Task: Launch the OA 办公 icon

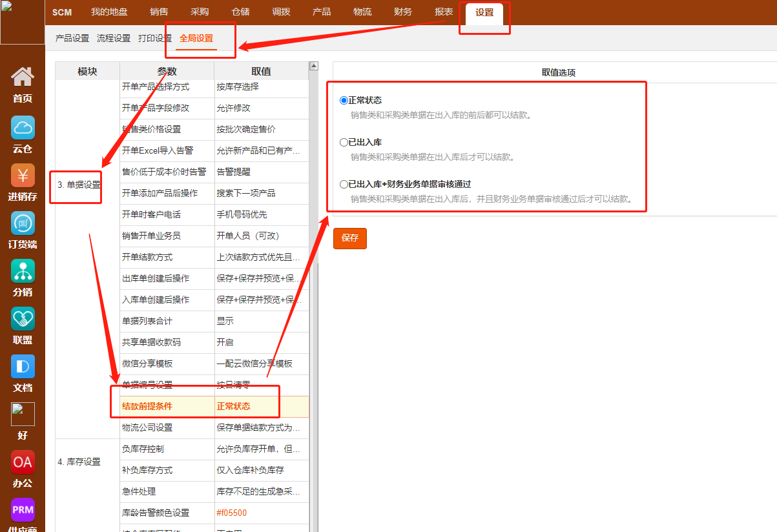Action: tap(23, 462)
